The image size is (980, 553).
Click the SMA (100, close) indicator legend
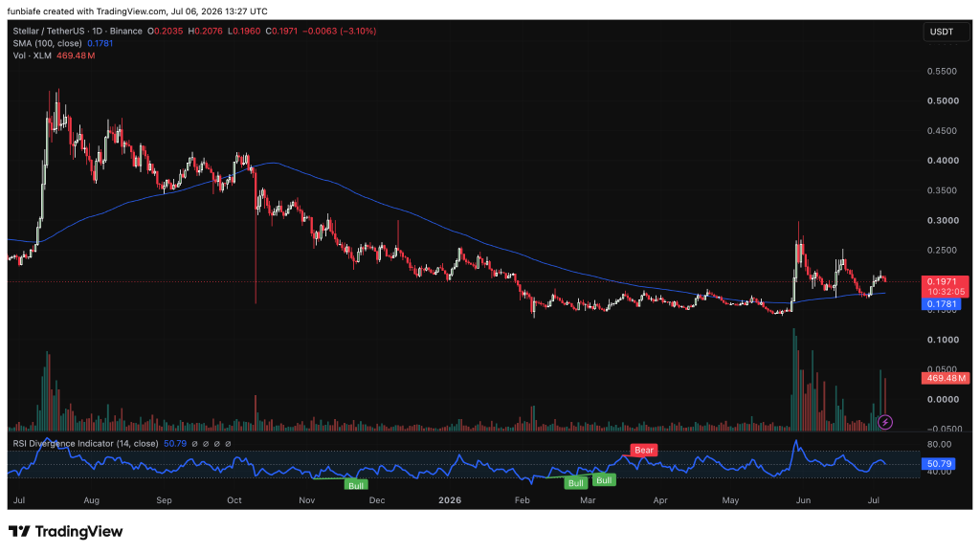pos(48,43)
